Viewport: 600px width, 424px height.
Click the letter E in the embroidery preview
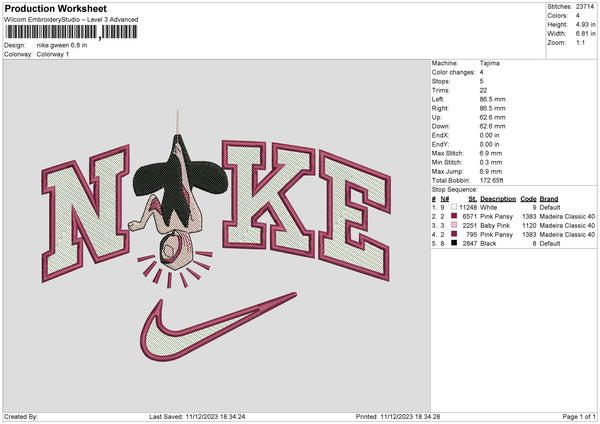354,216
